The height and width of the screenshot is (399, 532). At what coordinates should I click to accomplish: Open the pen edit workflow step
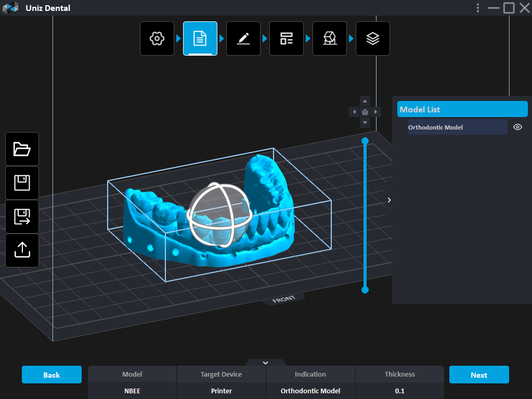tap(243, 38)
